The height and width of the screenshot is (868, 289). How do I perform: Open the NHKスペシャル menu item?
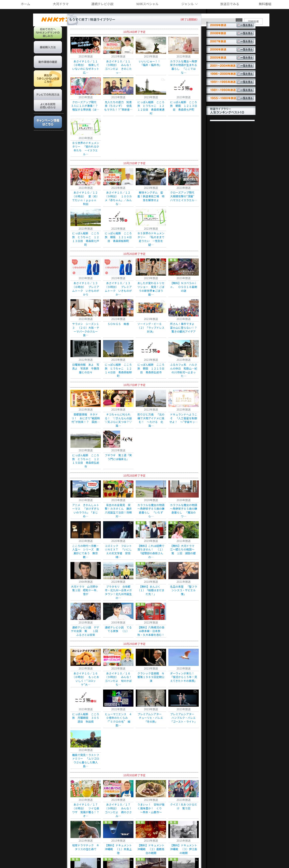pos(147,4)
